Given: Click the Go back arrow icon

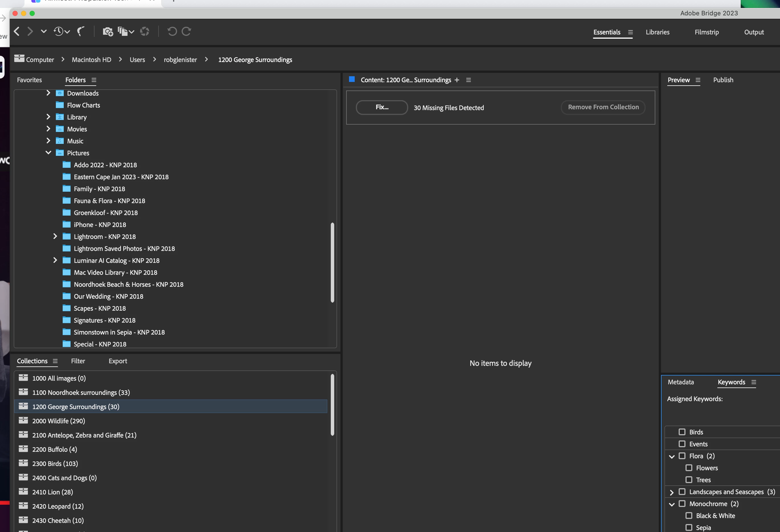Looking at the screenshot, I should (17, 32).
